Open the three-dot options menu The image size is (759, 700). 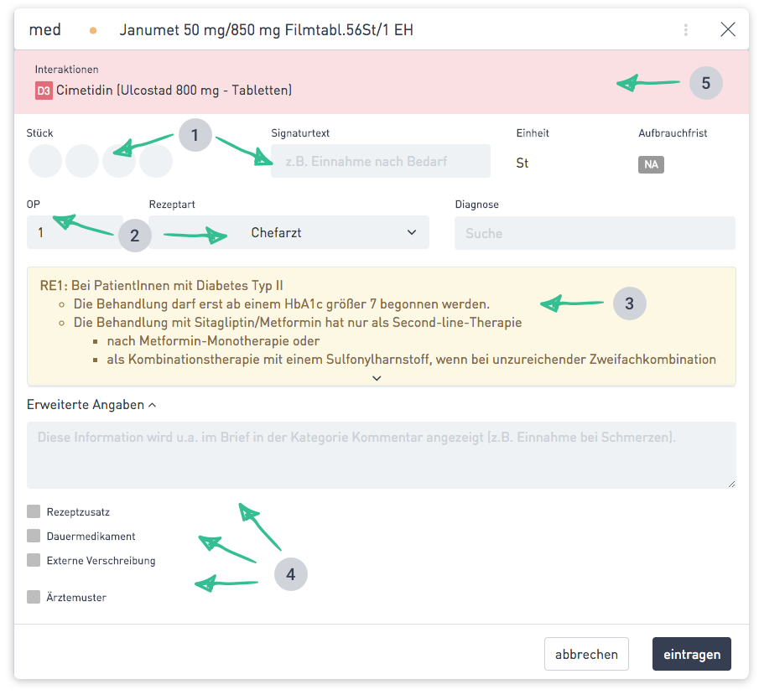[685, 30]
